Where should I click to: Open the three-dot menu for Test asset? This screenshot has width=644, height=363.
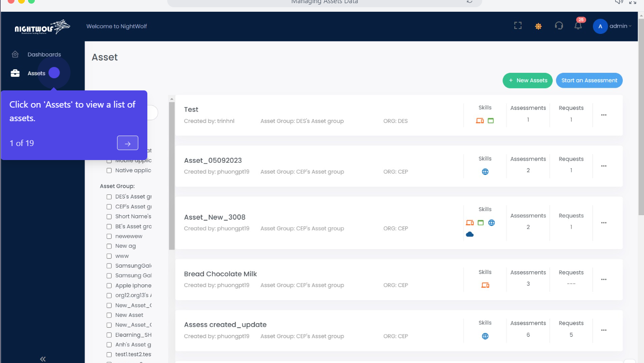point(603,115)
